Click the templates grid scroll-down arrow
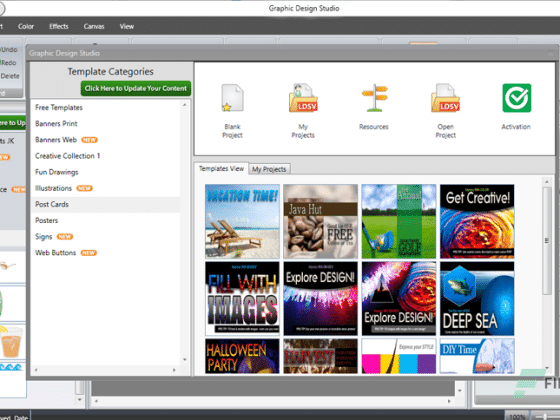 click(547, 368)
